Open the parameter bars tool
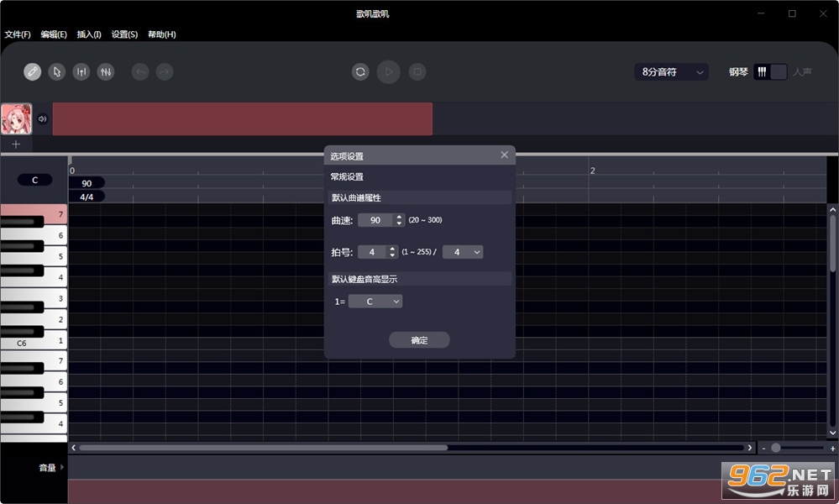 pyautogui.click(x=81, y=71)
